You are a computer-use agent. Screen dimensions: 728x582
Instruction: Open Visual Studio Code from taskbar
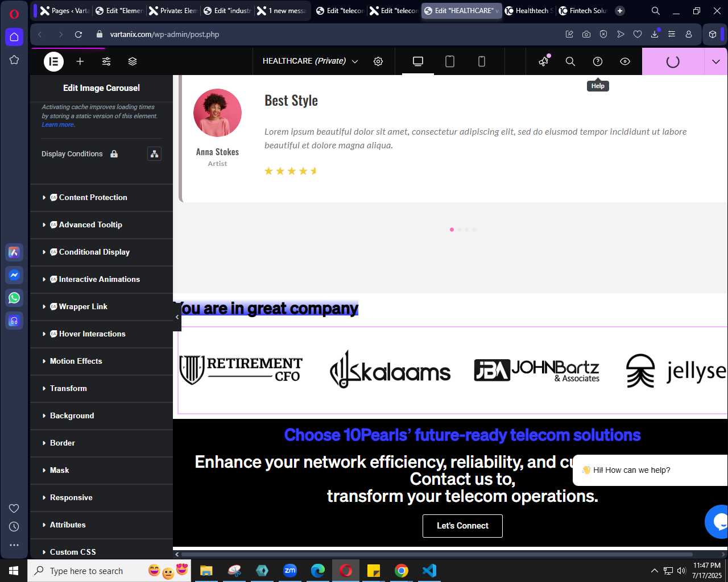[x=429, y=571]
